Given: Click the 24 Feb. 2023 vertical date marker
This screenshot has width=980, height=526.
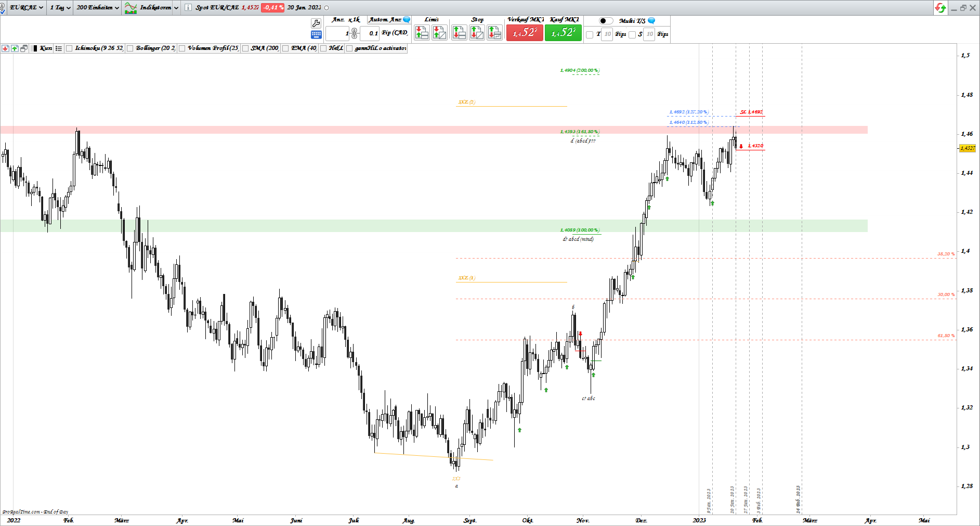Looking at the screenshot, I should (798, 499).
